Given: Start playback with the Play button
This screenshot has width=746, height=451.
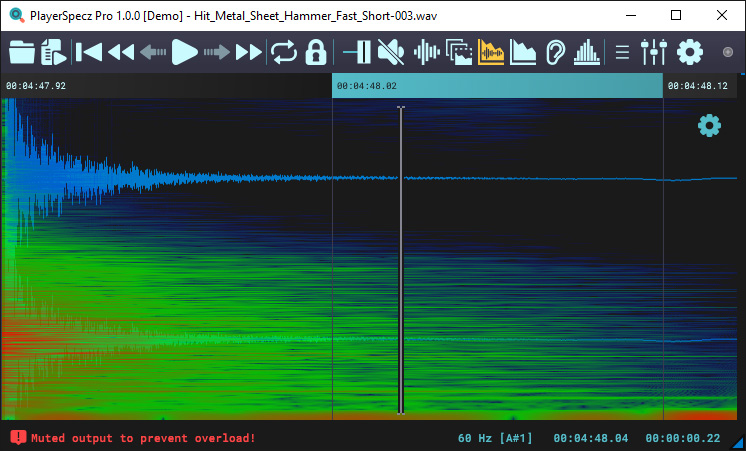Looking at the screenshot, I should coord(184,51).
